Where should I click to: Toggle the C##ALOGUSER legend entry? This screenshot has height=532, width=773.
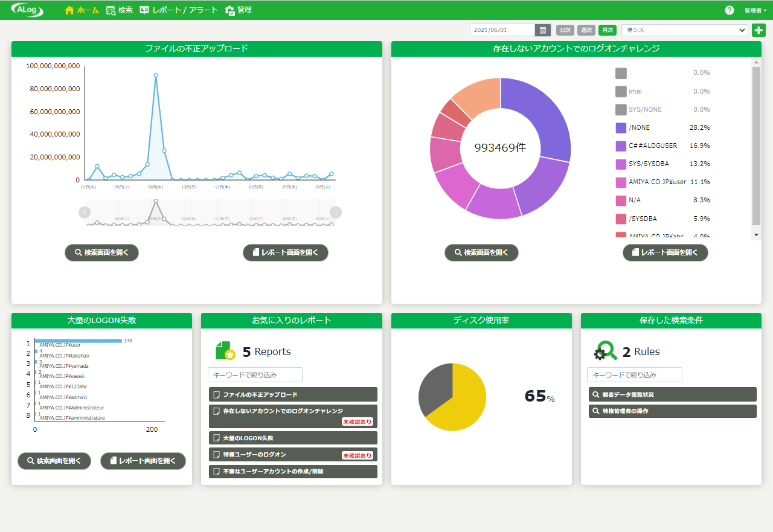[662, 146]
